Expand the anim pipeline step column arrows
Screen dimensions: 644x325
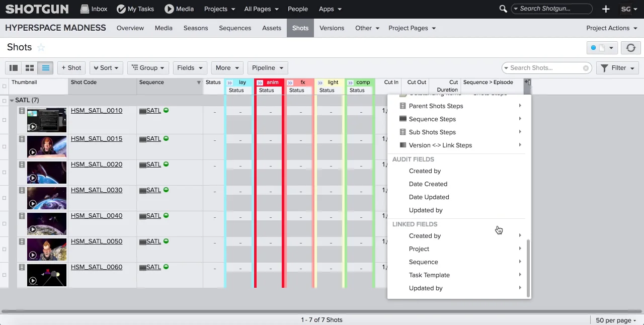[260, 83]
